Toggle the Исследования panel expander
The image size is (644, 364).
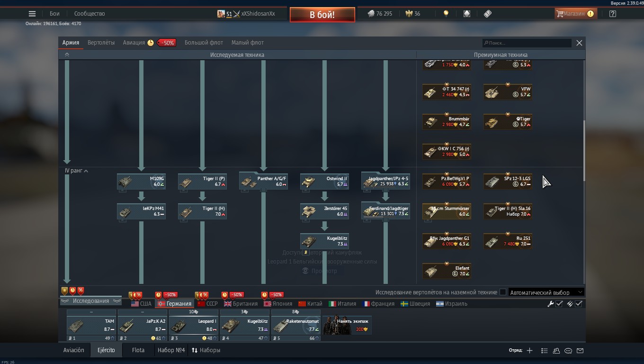point(90,301)
